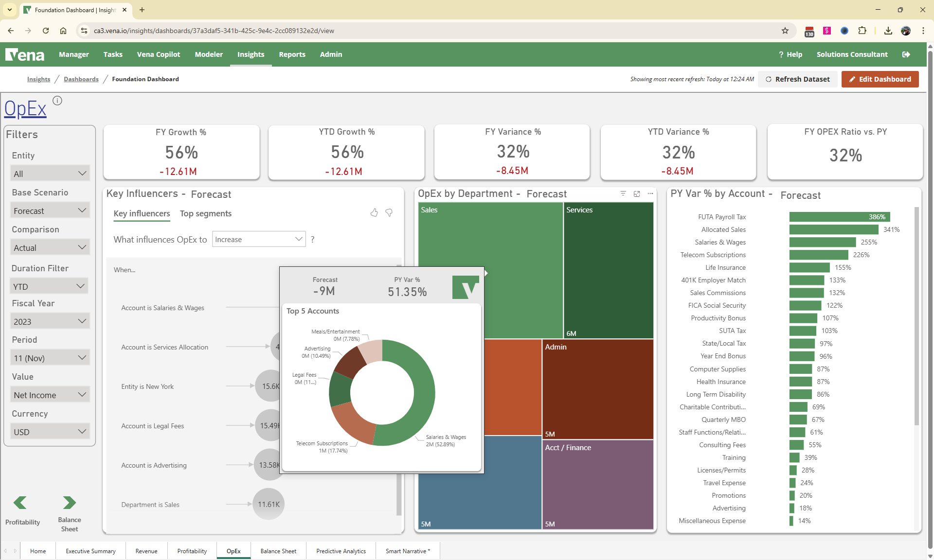The image size is (934, 560).
Task: Give a thumbs up on Key Influencers
Action: click(x=374, y=213)
